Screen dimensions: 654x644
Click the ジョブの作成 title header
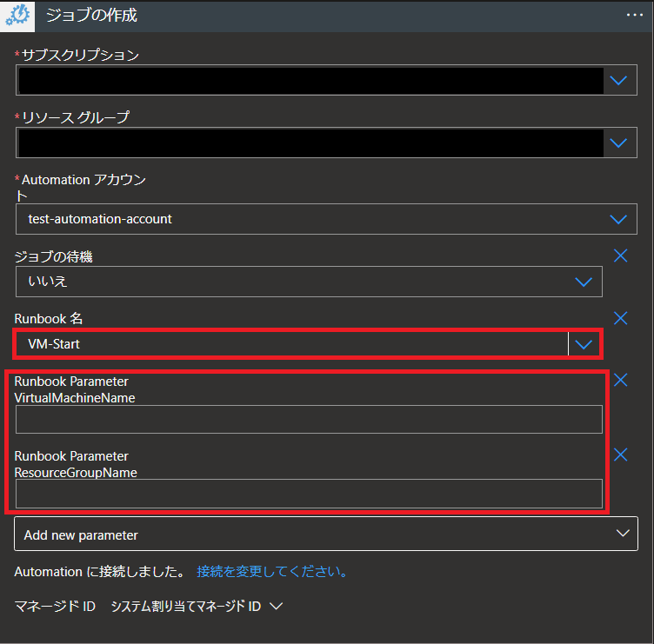[x=91, y=16]
